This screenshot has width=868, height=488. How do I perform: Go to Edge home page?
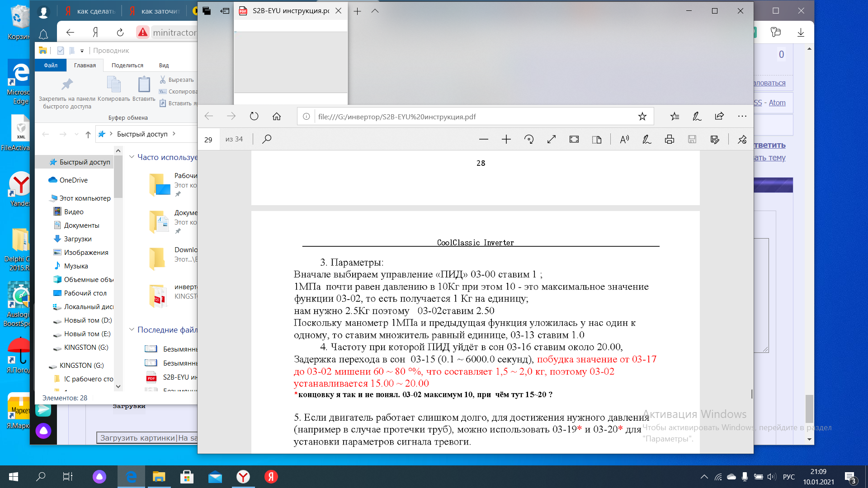pyautogui.click(x=277, y=117)
